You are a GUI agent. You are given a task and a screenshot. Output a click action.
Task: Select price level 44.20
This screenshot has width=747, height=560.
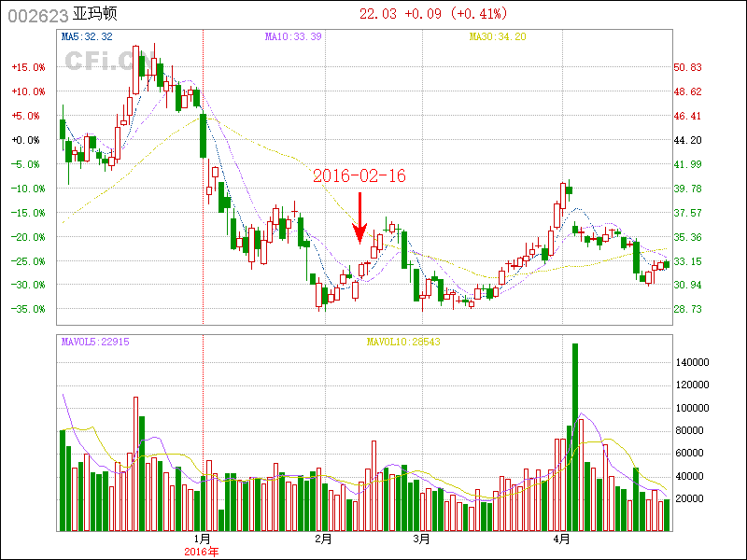(687, 141)
